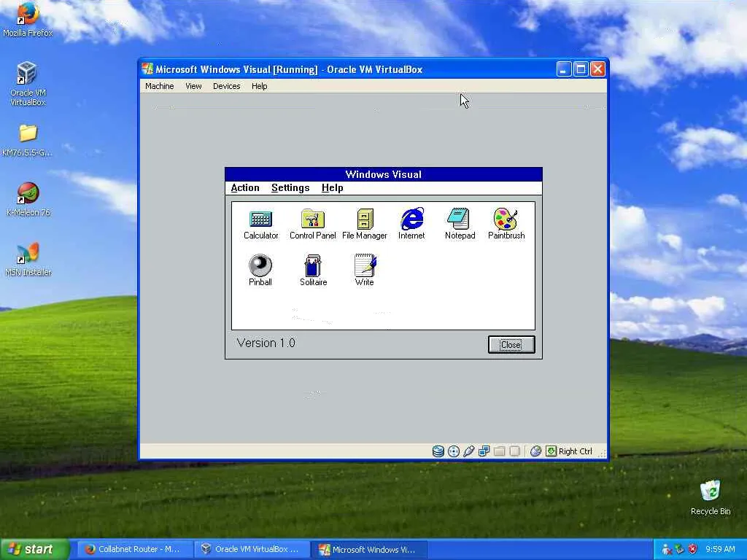Viewport: 747px width, 560px height.
Task: Open the Help menu in Windows Visual
Action: pos(332,187)
